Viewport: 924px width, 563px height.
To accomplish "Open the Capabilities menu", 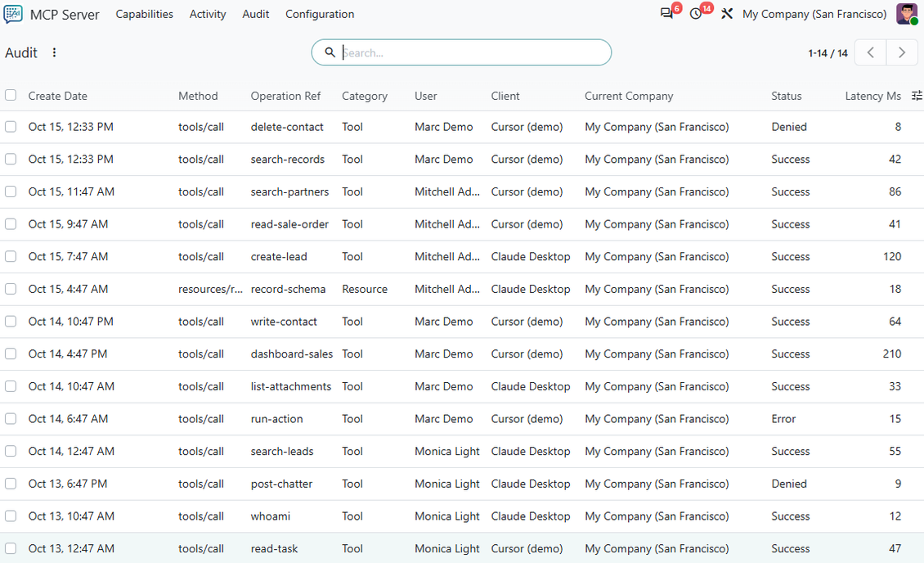I will click(145, 14).
